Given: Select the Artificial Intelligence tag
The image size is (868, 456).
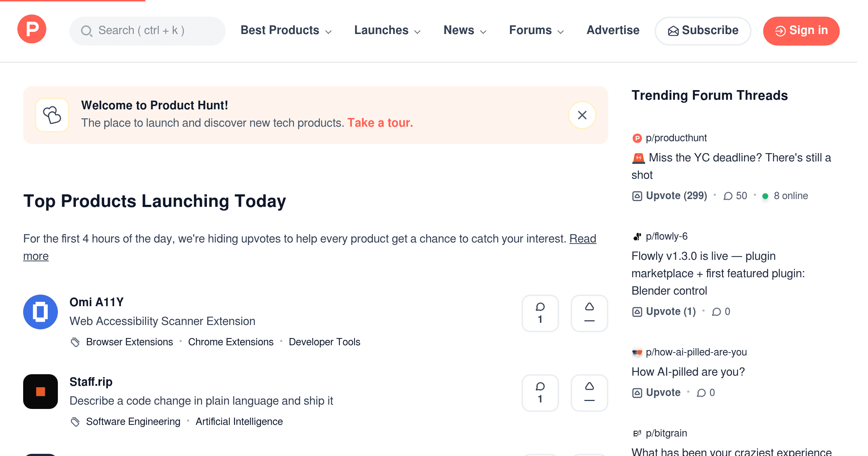Looking at the screenshot, I should (239, 422).
